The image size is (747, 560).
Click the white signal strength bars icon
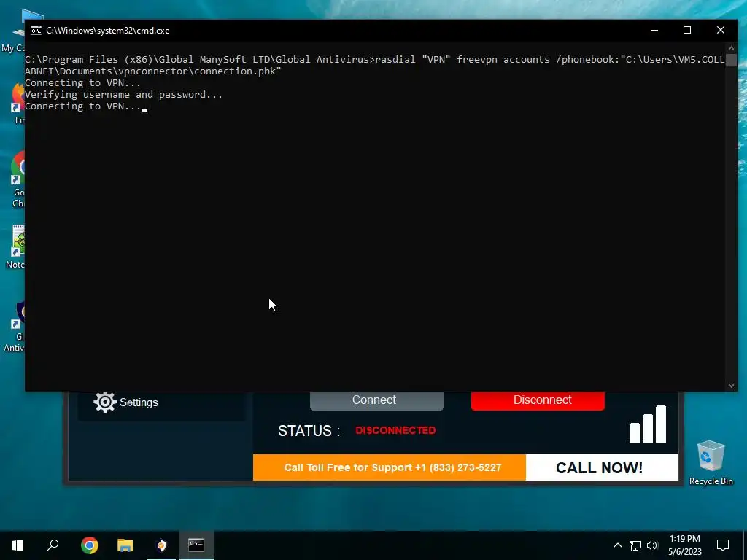point(648,424)
